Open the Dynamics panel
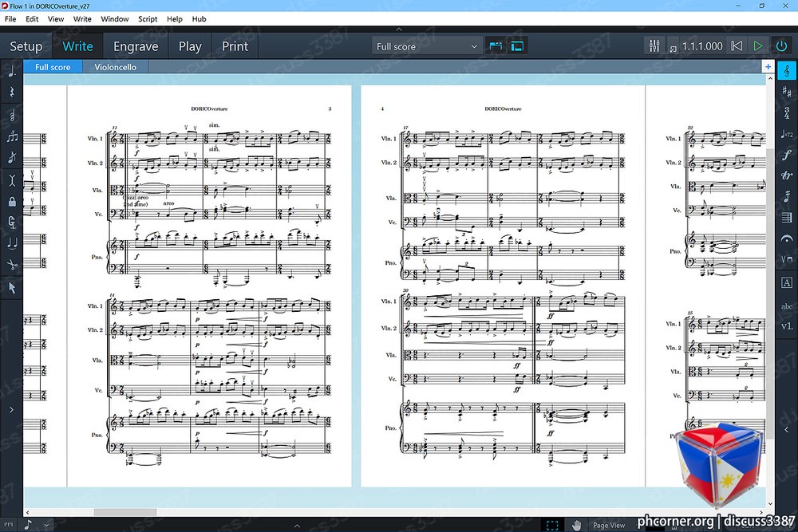The image size is (798, 532). click(x=786, y=155)
